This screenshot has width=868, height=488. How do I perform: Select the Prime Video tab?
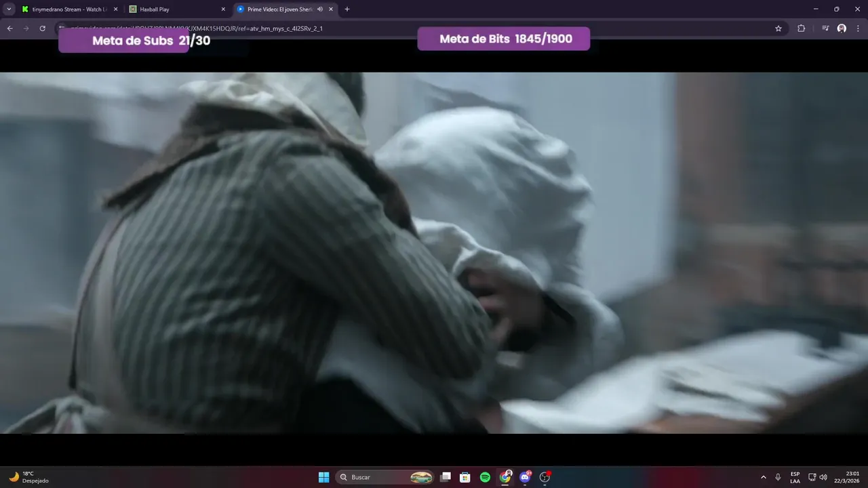click(x=285, y=9)
